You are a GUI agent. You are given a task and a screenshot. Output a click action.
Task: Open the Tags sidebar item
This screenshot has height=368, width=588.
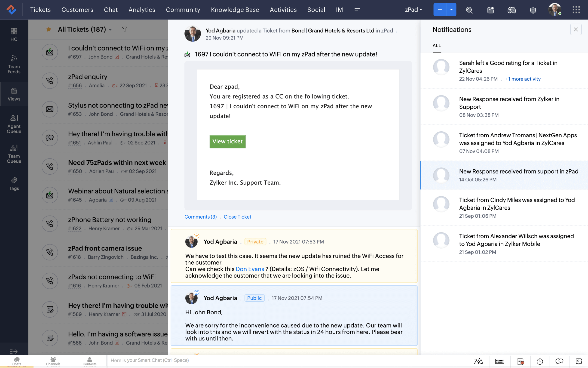[14, 184]
